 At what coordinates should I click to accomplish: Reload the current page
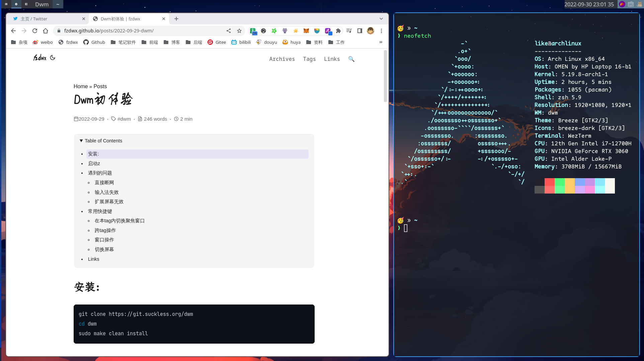[35, 31]
